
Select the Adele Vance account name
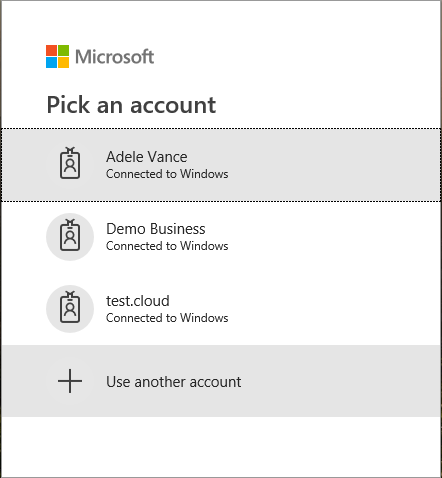(x=147, y=157)
